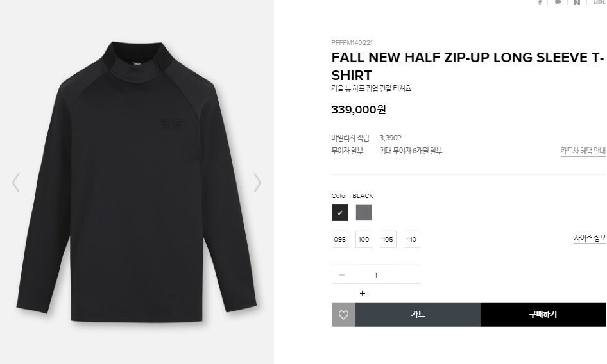
Task: Choose size 110
Action: (412, 239)
